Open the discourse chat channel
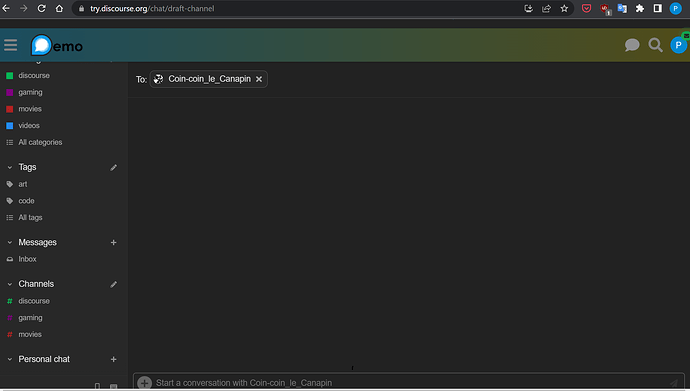This screenshot has width=690, height=391. click(34, 301)
